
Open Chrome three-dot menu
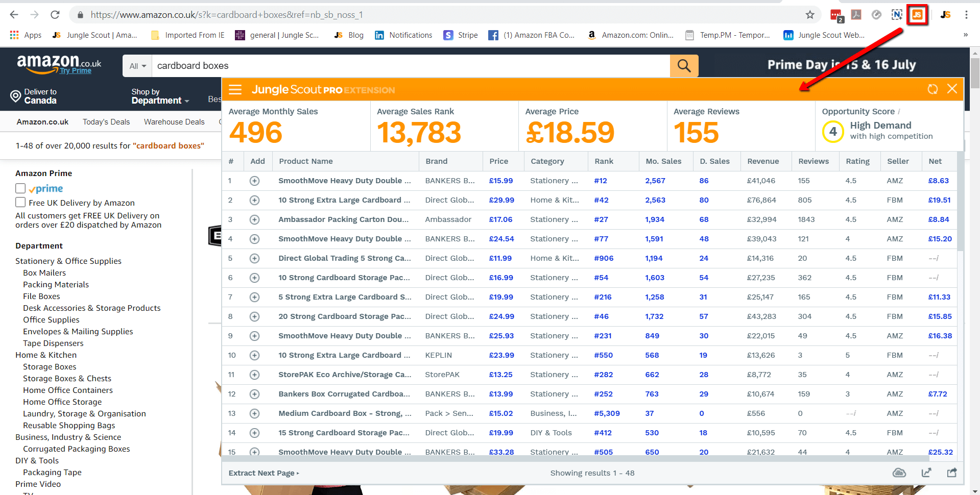[x=966, y=15]
